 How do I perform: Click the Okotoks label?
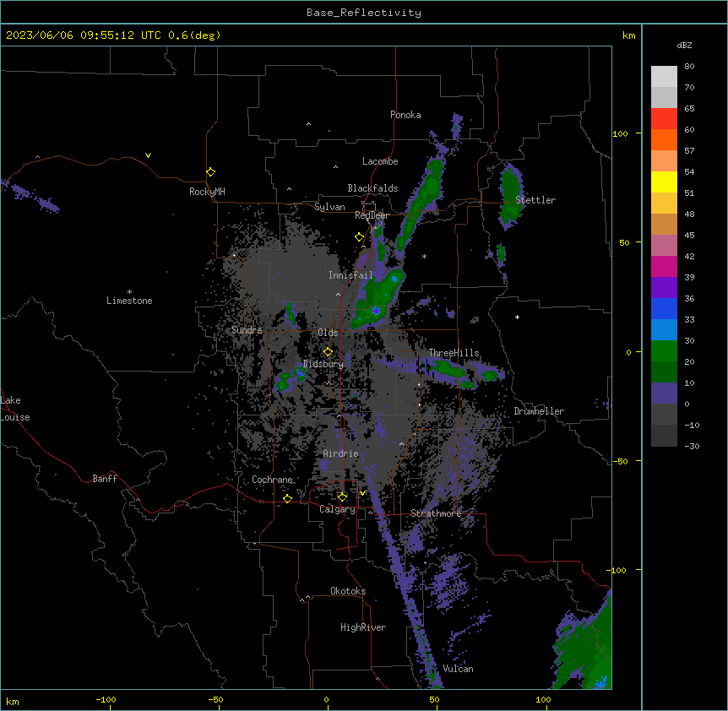point(348,591)
